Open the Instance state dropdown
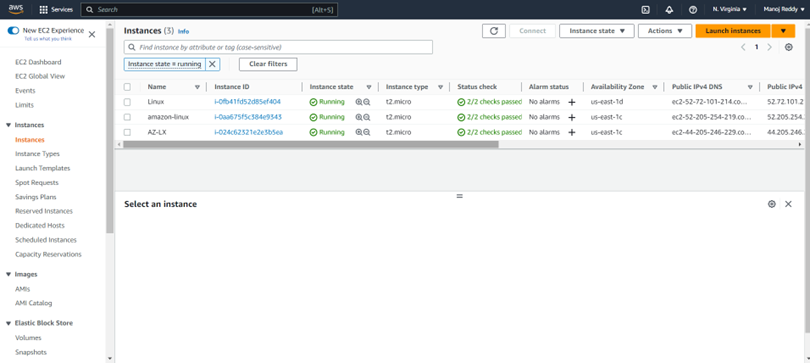Image resolution: width=810 pixels, height=363 pixels. pyautogui.click(x=597, y=31)
